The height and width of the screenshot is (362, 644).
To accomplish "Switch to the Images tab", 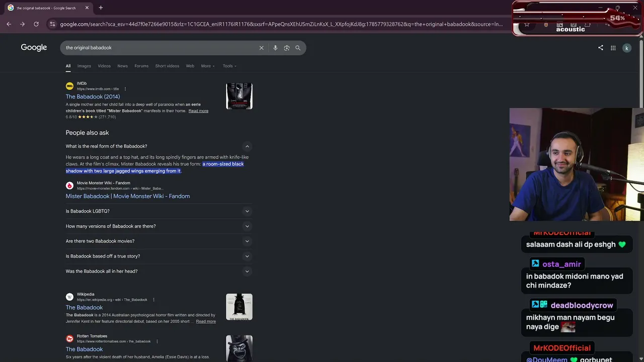I will (84, 66).
